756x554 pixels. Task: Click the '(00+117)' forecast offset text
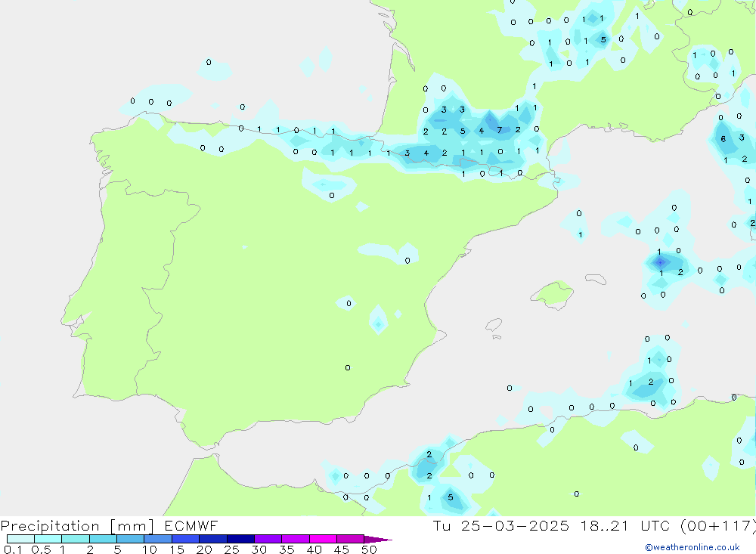[718, 525]
